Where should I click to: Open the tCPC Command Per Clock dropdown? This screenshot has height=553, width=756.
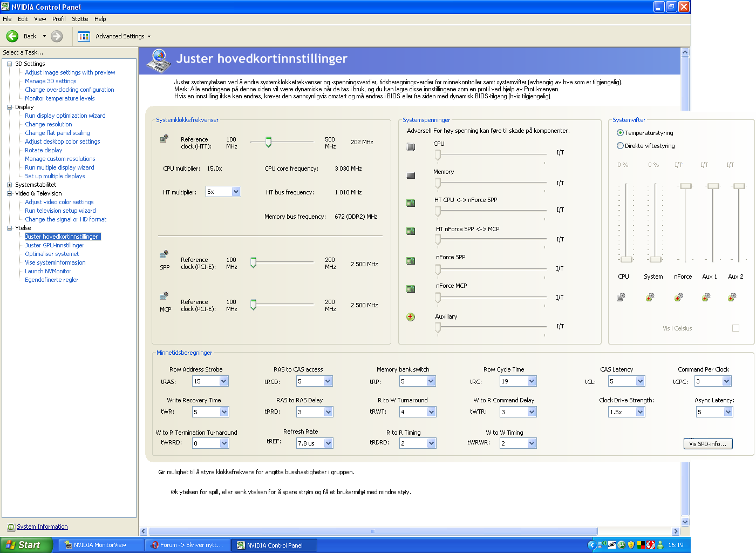[x=726, y=381]
